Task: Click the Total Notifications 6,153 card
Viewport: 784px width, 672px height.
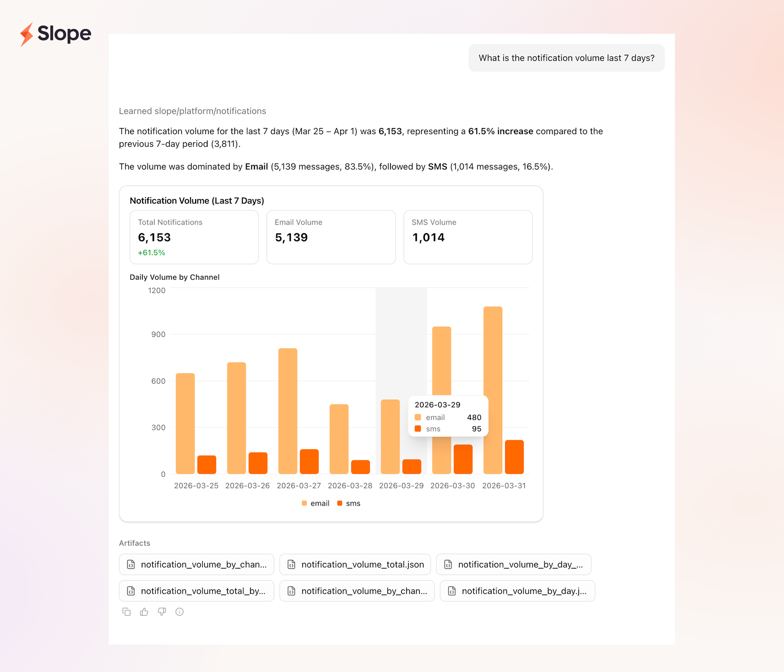Action: coord(194,237)
